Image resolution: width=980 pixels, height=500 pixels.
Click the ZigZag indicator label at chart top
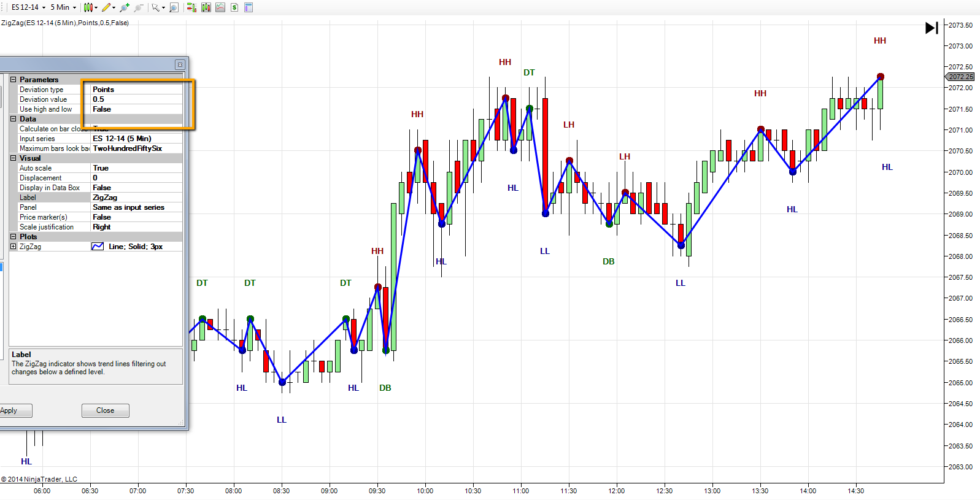tap(65, 23)
